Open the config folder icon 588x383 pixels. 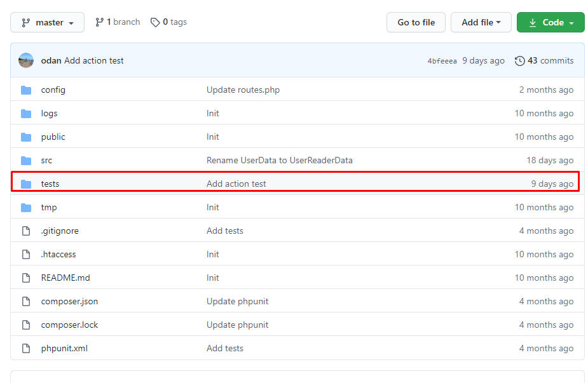tap(25, 90)
